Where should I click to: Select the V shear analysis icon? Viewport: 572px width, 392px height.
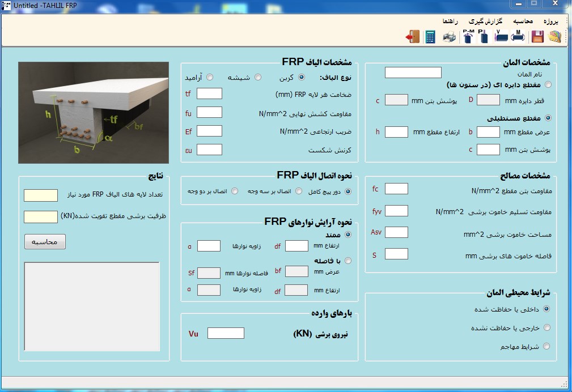(x=501, y=37)
